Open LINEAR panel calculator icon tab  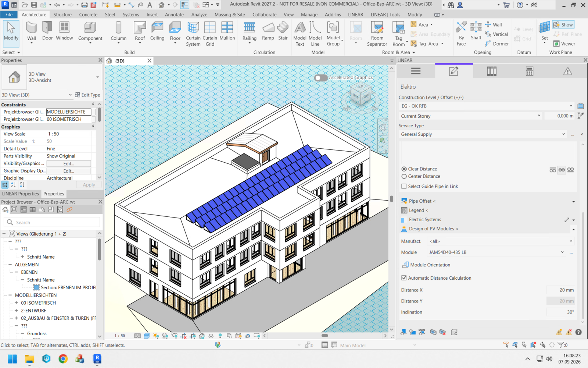pos(530,71)
